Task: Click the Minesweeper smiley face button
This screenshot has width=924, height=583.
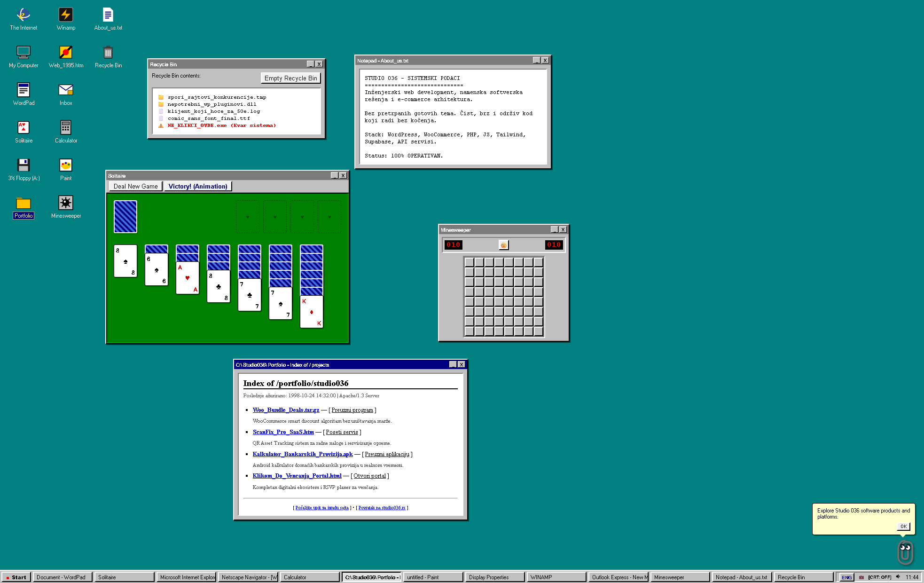Action: [x=503, y=245]
